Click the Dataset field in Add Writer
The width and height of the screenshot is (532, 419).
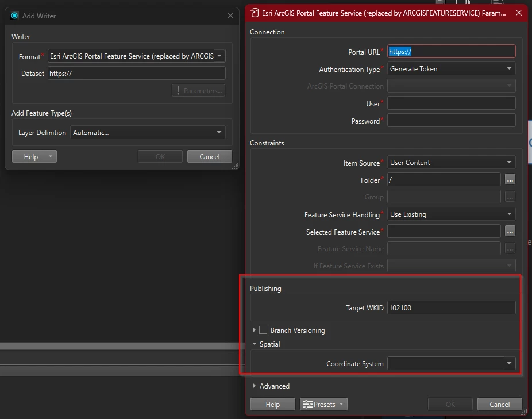click(136, 74)
